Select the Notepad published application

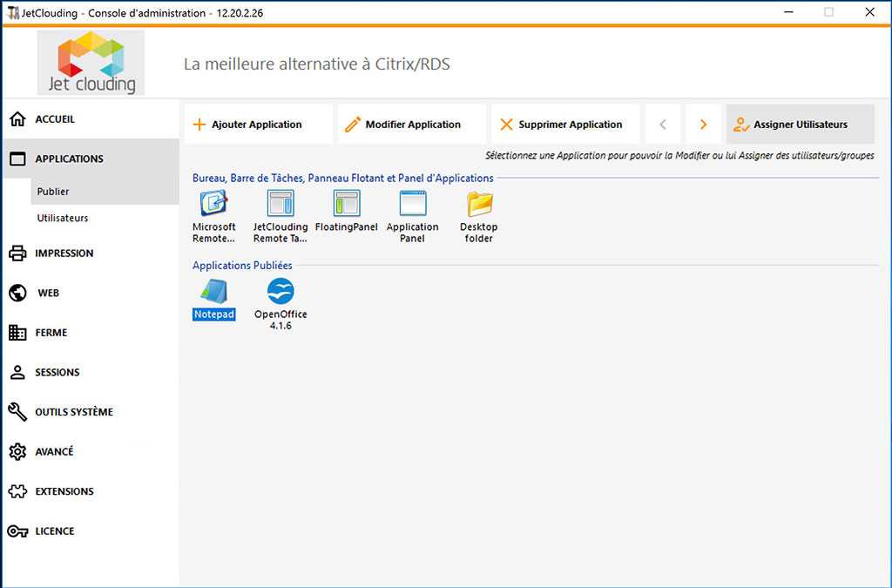click(x=213, y=293)
